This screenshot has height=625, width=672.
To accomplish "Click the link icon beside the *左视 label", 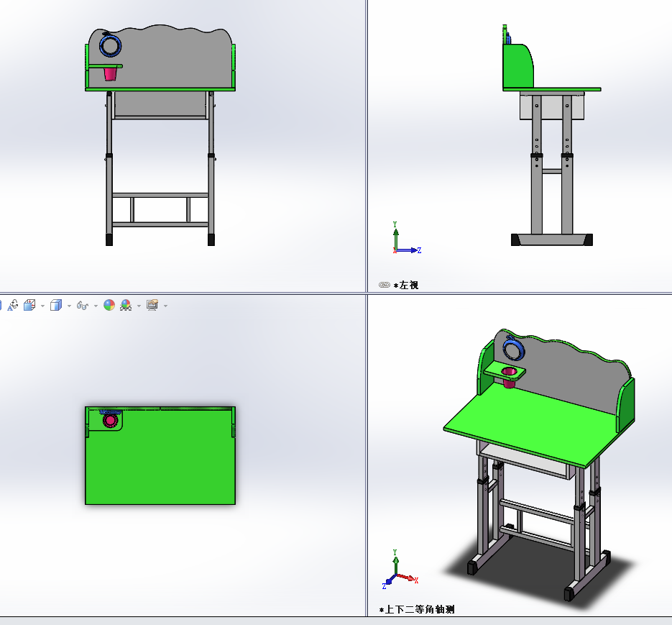I will click(385, 285).
